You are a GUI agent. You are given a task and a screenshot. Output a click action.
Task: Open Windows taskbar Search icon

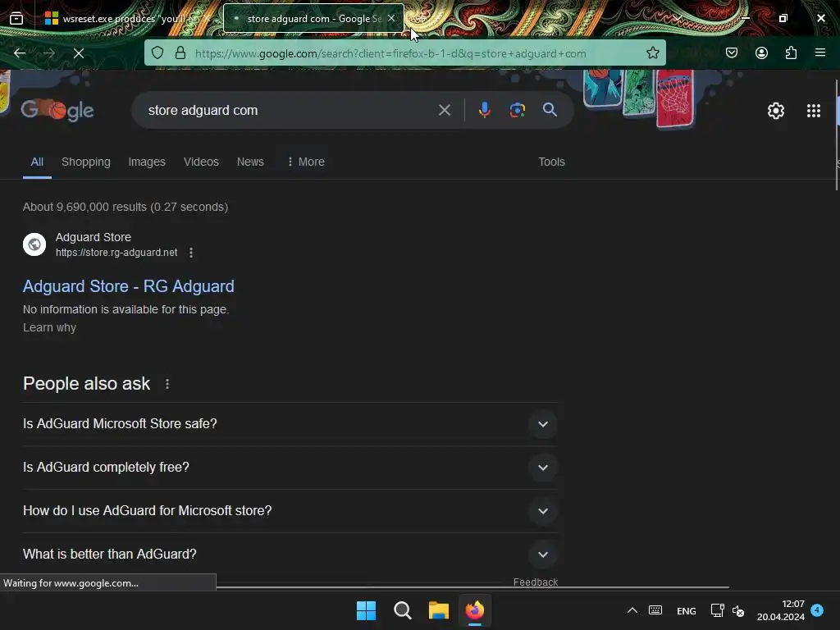(x=402, y=610)
